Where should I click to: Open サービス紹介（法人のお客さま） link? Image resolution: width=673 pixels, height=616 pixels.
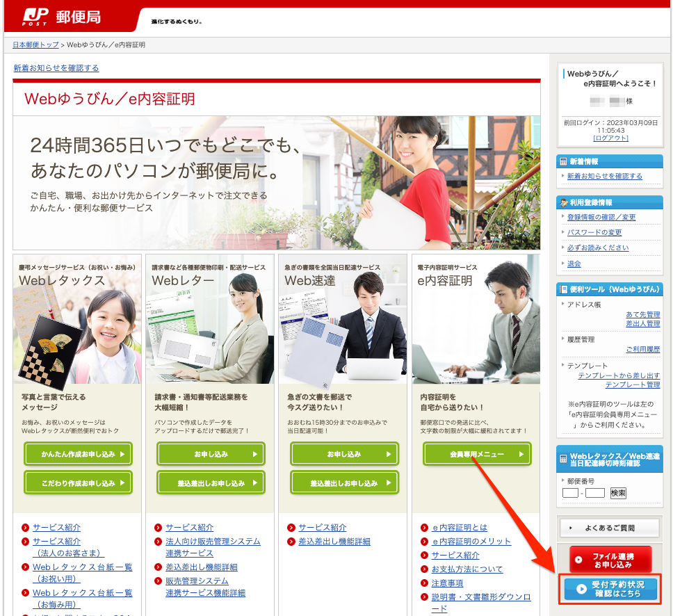pos(68,547)
